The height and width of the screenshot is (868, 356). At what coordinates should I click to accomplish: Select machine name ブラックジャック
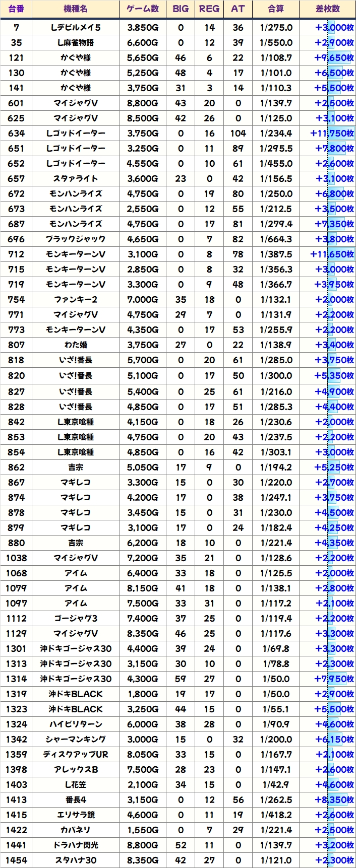76,239
